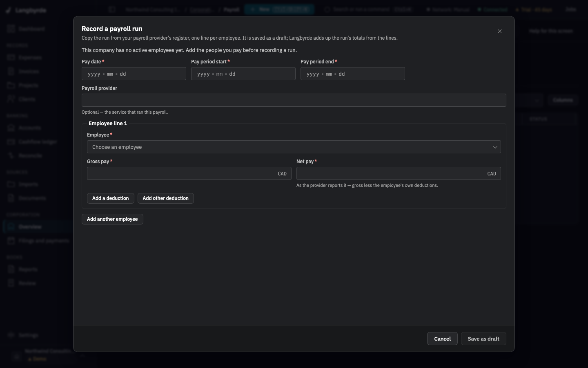This screenshot has height=368, width=588.
Task: Focus the Pay period start date field
Action: click(x=243, y=74)
